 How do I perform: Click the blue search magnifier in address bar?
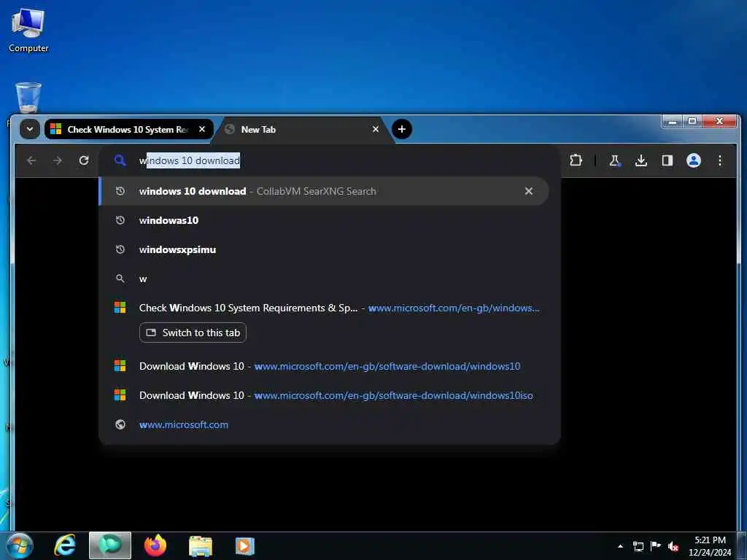coord(120,160)
